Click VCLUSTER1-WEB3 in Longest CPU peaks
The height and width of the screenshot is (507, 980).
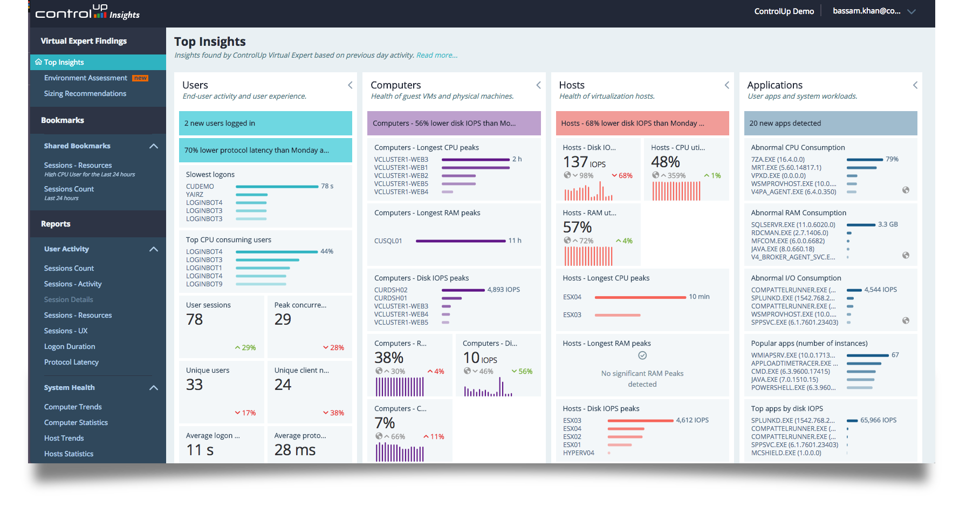(x=401, y=160)
